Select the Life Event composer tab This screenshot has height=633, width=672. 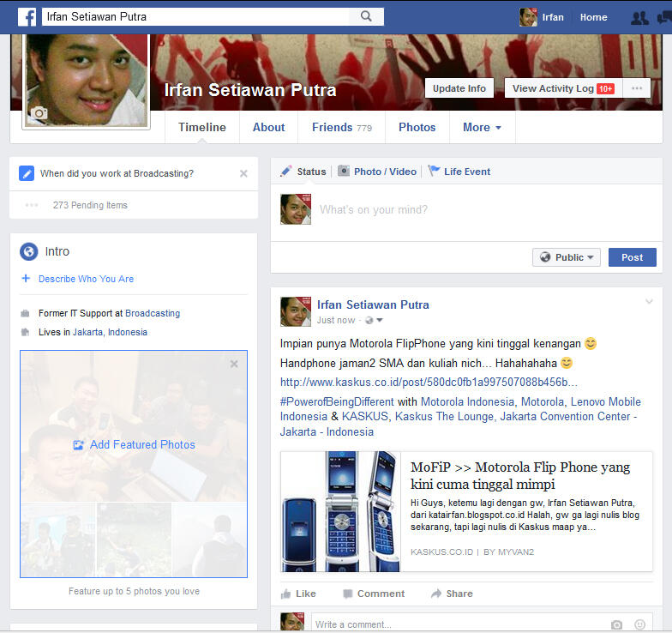459,172
